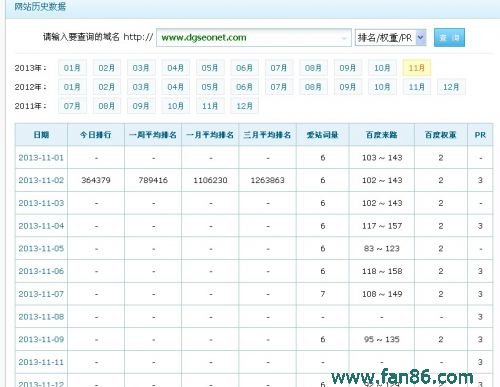Choose 2011年 07月 month
Screen dimensions: 500x387
tap(72, 106)
